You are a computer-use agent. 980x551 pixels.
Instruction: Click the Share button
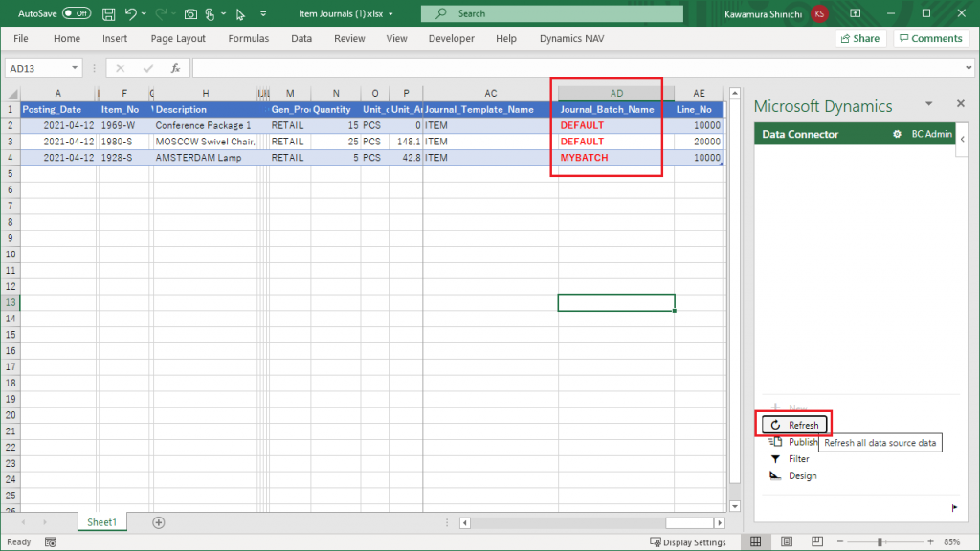click(x=859, y=39)
